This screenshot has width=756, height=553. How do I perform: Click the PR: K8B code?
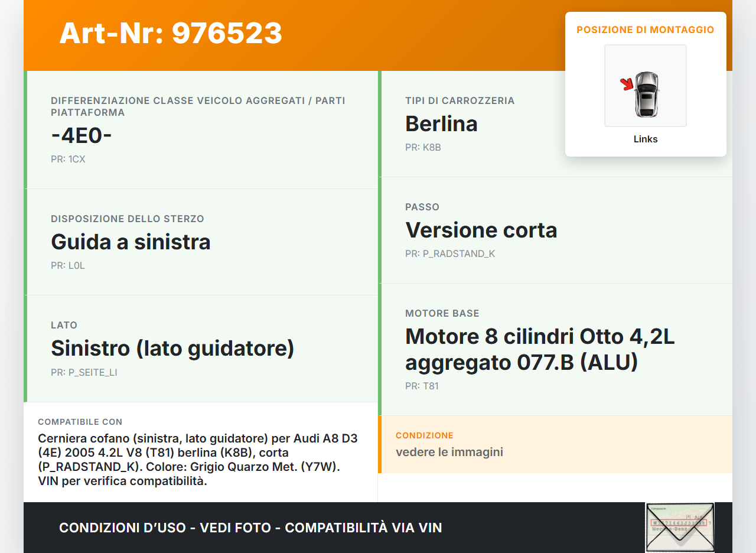(x=423, y=147)
